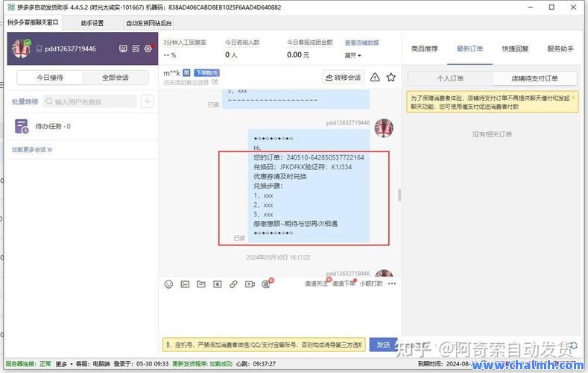Screen dimensions: 588x373
Task: Click the 心跳: 09:37:27 status text
Action: [256, 363]
